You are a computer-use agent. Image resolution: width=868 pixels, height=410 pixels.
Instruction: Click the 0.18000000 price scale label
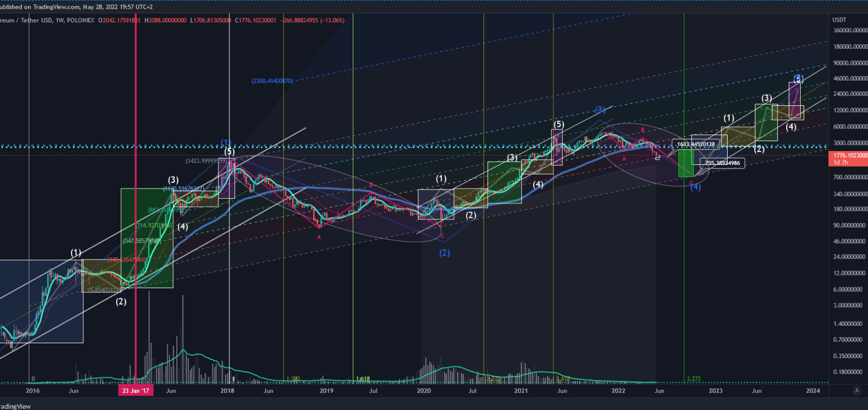[848, 372]
